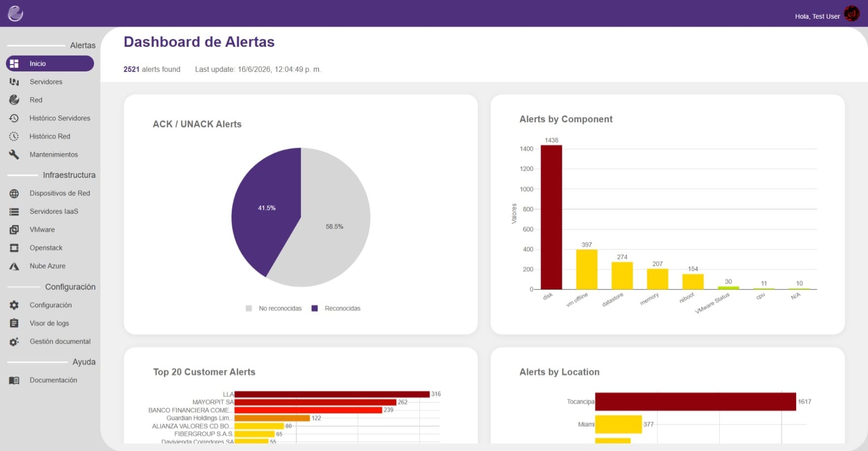Click the Last update timestamp text
Screen dimensions: 868x451
coord(258,69)
